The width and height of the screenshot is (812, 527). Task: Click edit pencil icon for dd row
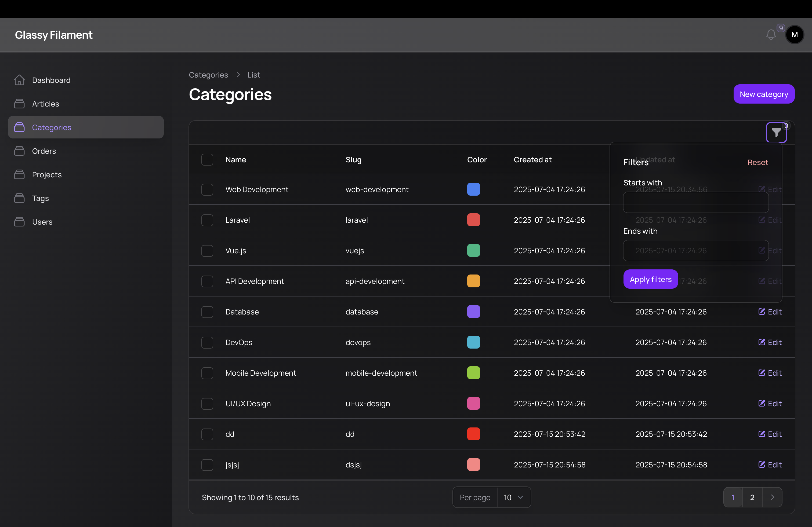pos(762,434)
